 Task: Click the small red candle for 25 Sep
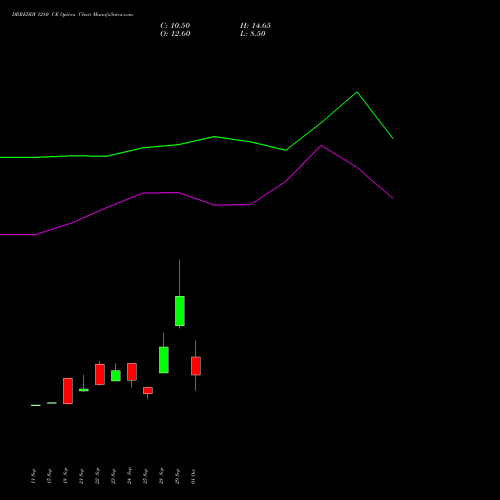148,390
